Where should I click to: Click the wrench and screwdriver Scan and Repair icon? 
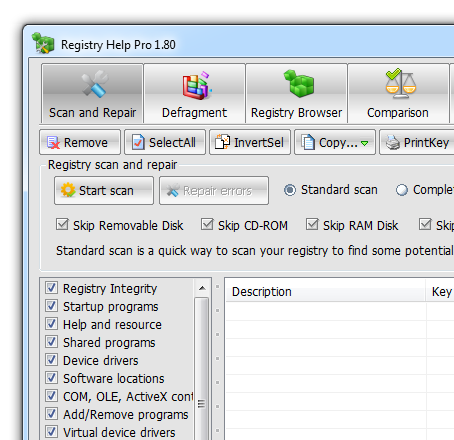(x=94, y=84)
